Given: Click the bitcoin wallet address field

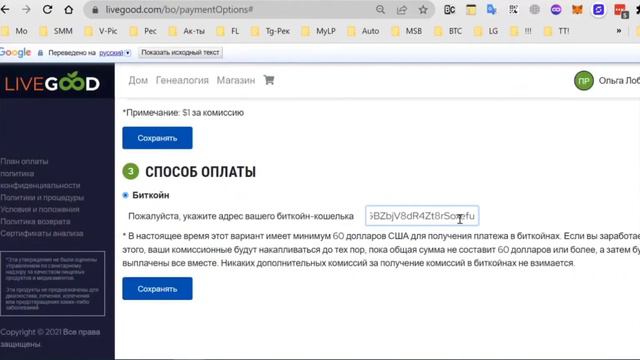Looking at the screenshot, I should click(x=422, y=216).
